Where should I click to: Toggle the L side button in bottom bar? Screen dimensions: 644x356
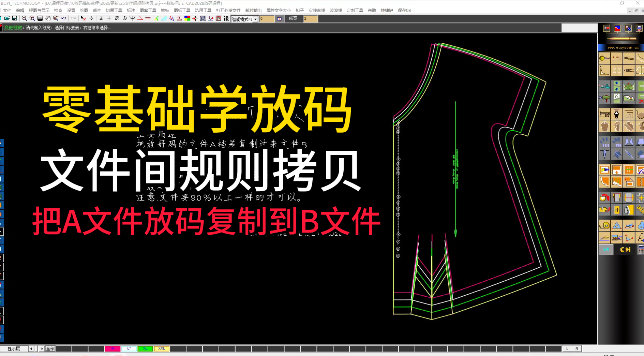point(567,348)
